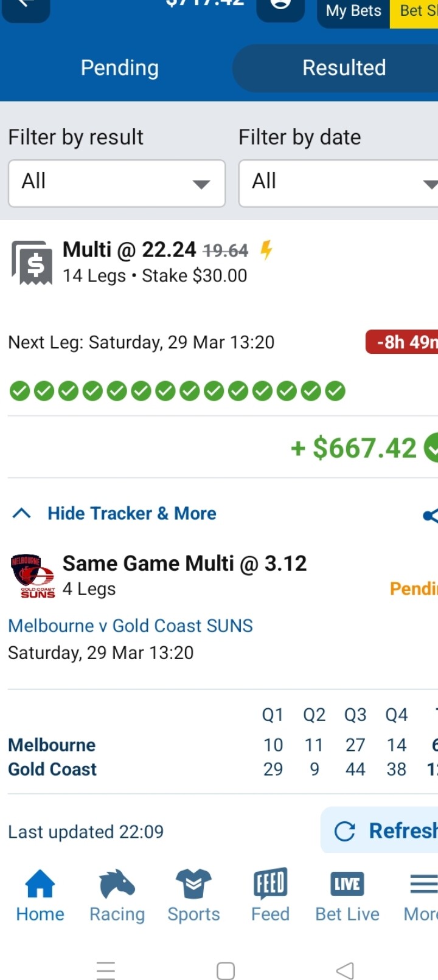
Task: Open the Filter by date dropdown
Action: [338, 183]
